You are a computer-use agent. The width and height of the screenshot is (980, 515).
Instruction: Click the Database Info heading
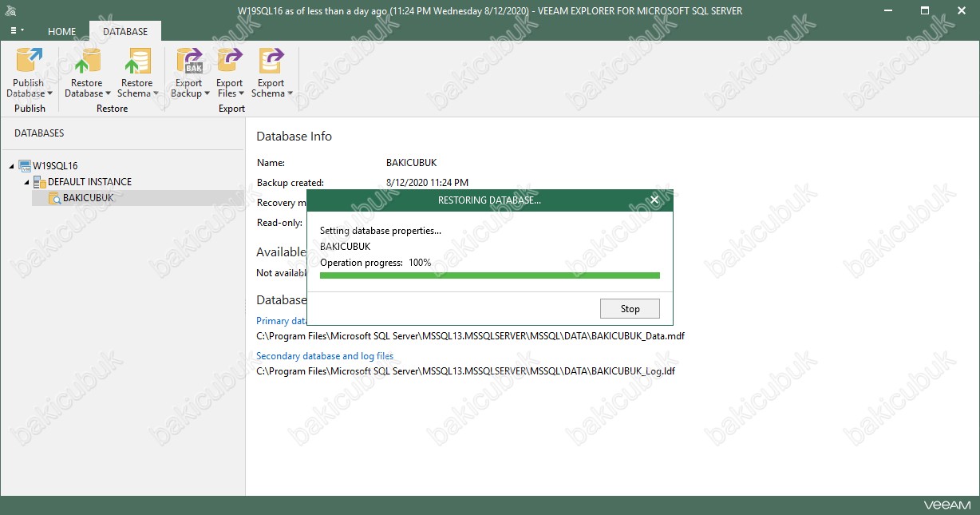[294, 137]
